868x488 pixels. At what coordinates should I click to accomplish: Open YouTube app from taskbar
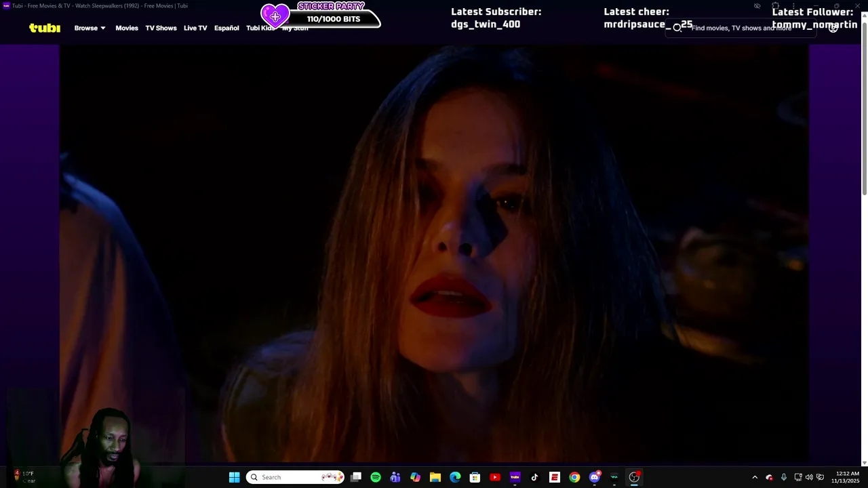[495, 477]
